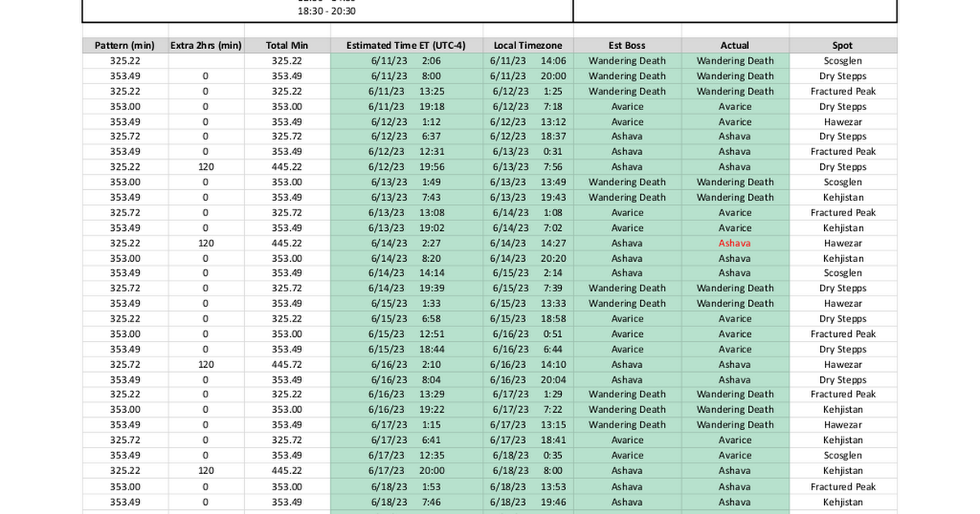Image resolution: width=980 pixels, height=514 pixels.
Task: Select Extra 2hrs '120' in 6/12/23 19:56 row
Action: (206, 167)
